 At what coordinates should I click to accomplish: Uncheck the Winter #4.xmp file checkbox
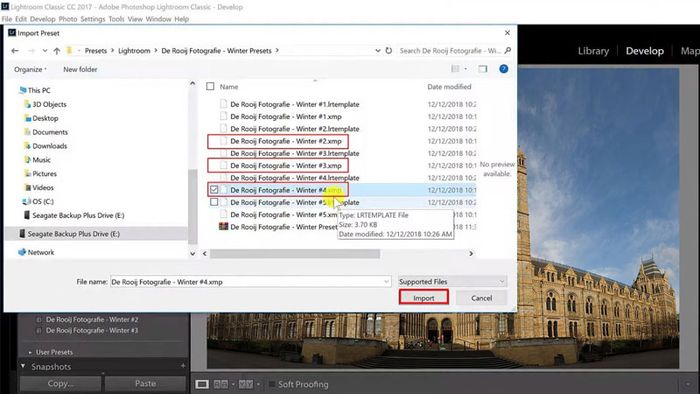pos(214,190)
